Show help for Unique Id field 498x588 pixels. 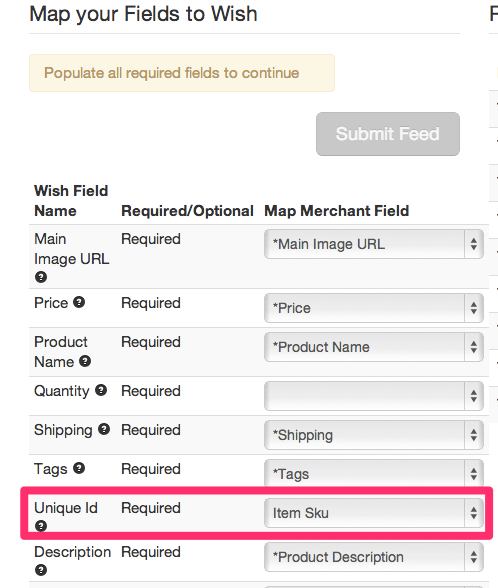(41, 526)
